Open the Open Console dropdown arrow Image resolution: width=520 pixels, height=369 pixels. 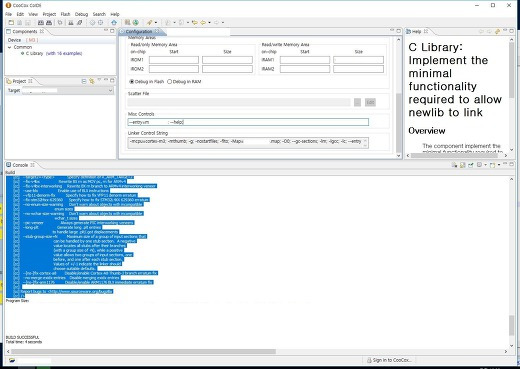tap(499, 165)
